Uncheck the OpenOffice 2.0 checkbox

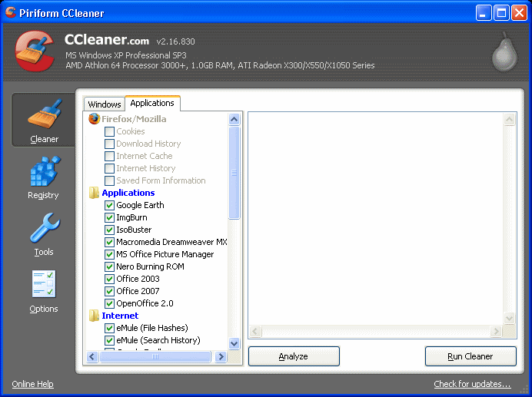tap(109, 303)
